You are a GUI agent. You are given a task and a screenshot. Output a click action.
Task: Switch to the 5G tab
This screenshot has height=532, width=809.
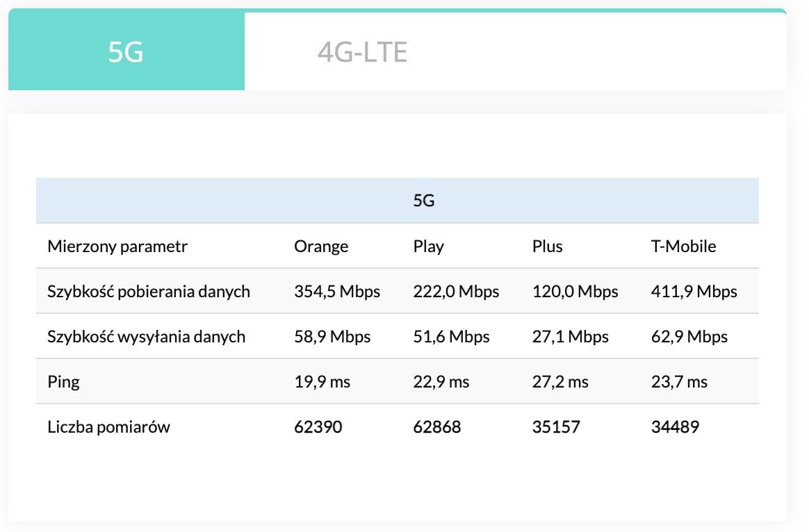click(126, 52)
